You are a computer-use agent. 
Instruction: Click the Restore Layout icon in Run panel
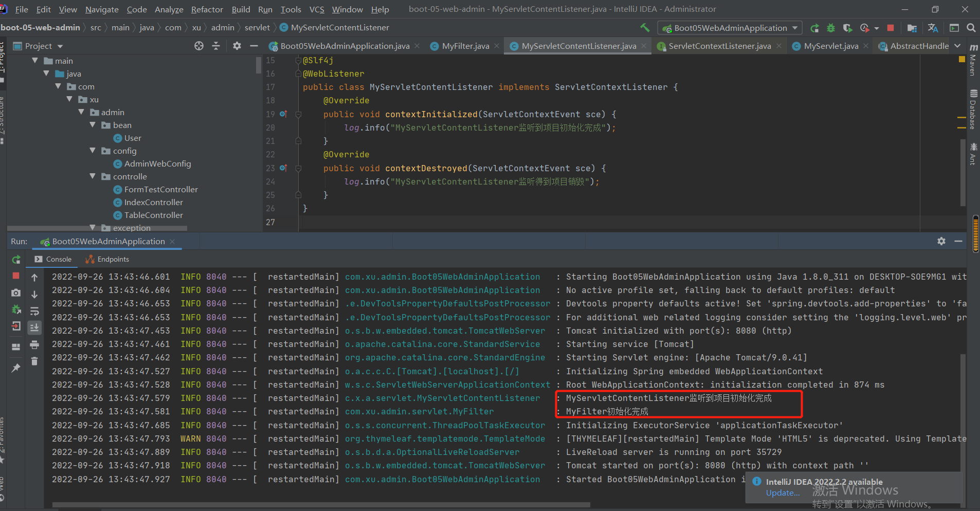(x=16, y=346)
